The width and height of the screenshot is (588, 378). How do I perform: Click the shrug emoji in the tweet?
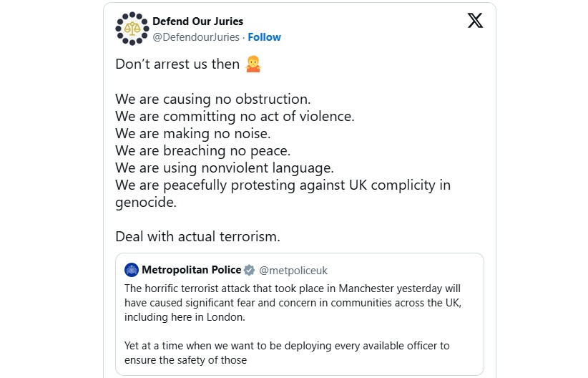tap(253, 64)
